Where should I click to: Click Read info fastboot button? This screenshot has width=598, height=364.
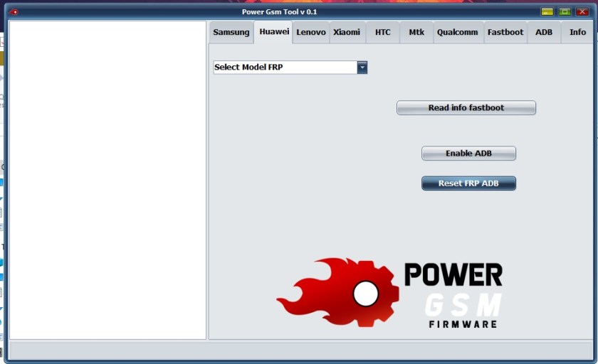tap(466, 108)
